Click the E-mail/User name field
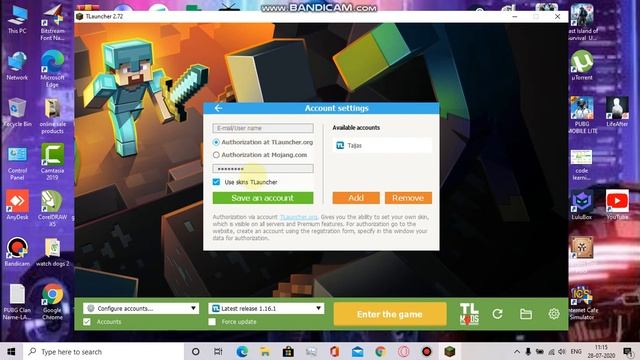640x360 pixels. (263, 128)
